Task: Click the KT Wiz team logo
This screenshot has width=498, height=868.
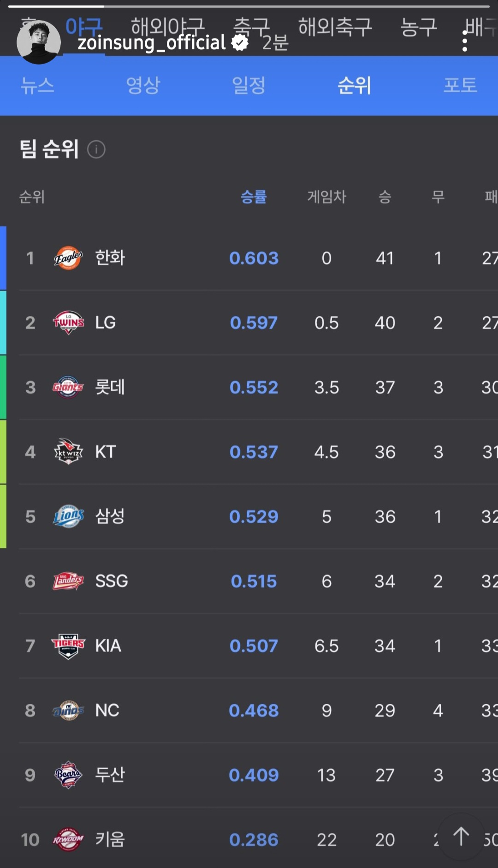Action: tap(68, 452)
